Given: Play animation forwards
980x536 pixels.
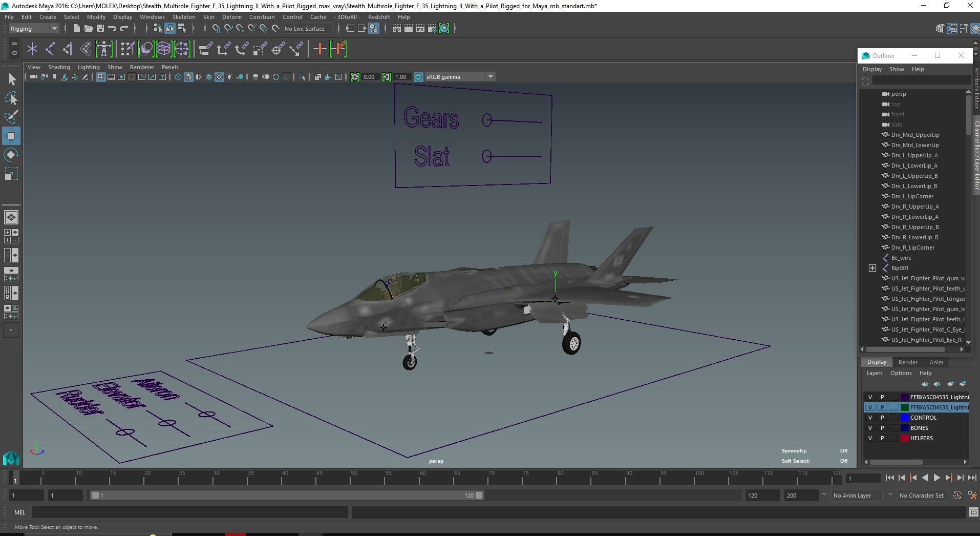Looking at the screenshot, I should 936,478.
